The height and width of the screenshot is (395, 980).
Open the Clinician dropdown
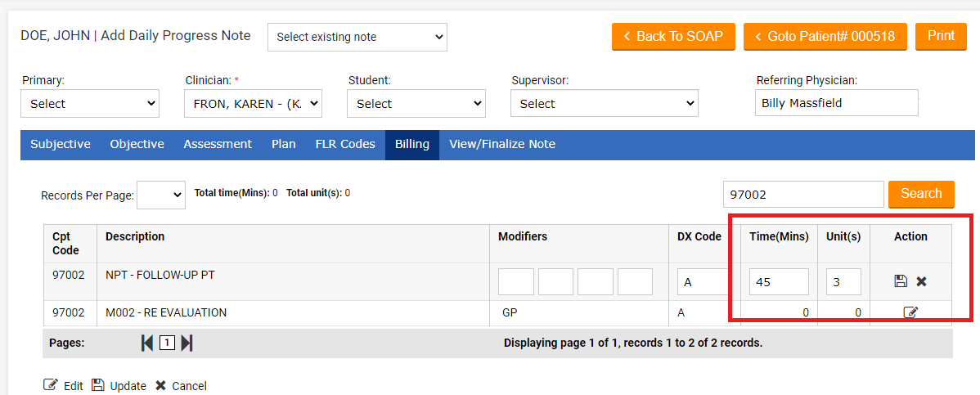[x=254, y=104]
